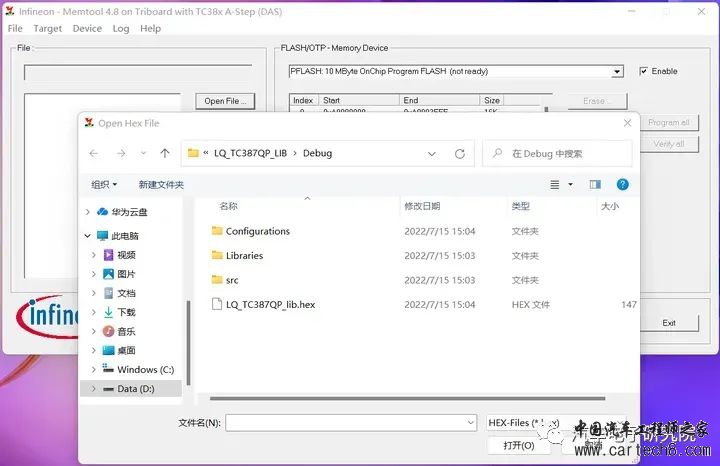Go up one folder level
Image resolution: width=720 pixels, height=466 pixels.
pos(165,153)
